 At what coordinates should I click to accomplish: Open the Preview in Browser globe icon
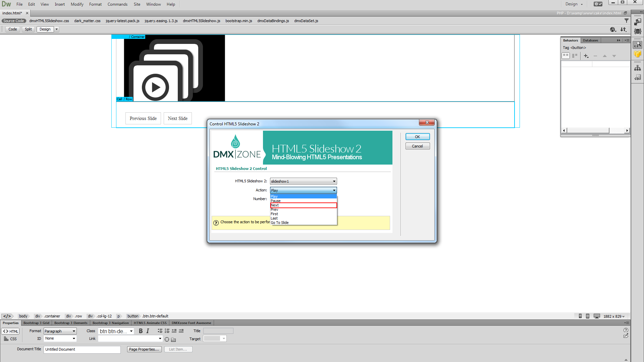[613, 29]
